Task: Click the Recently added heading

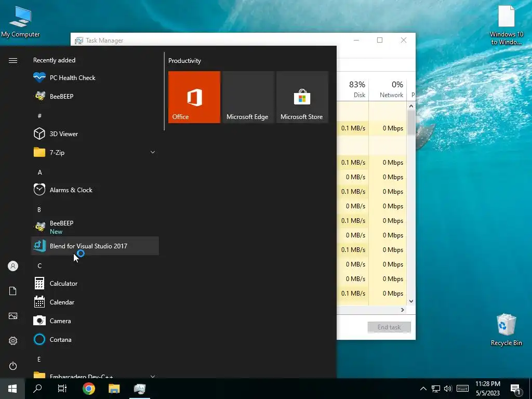Action: (54, 60)
